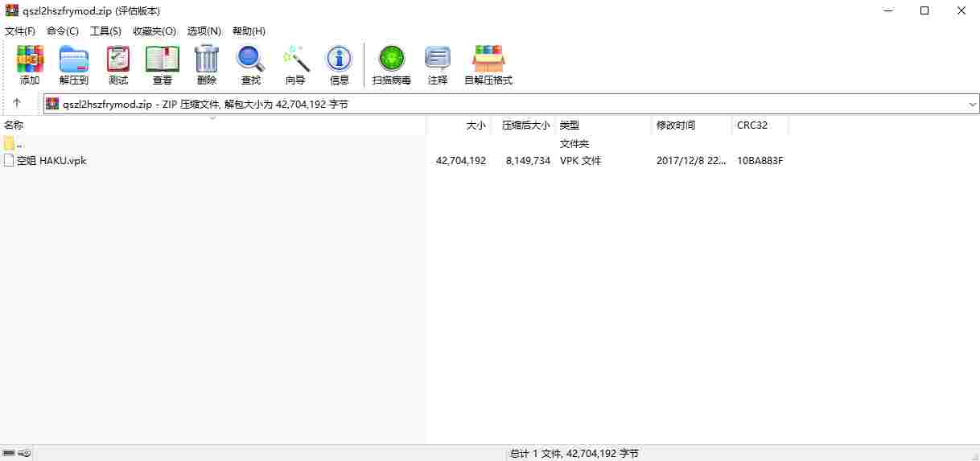Go up one folder level arrow

click(17, 104)
